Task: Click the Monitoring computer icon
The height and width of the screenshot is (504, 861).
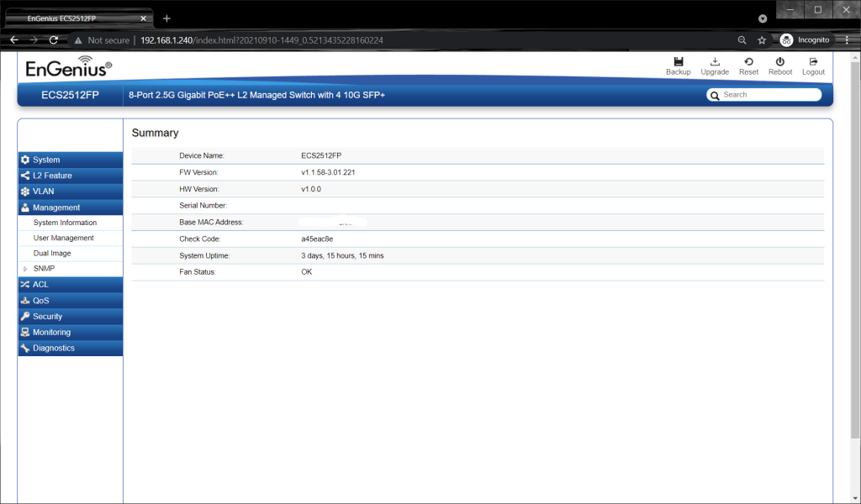Action: [25, 332]
